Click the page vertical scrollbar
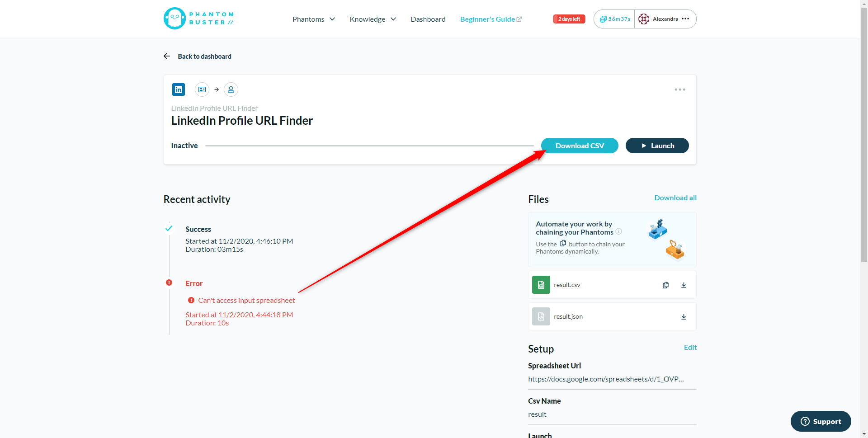 coord(864,136)
